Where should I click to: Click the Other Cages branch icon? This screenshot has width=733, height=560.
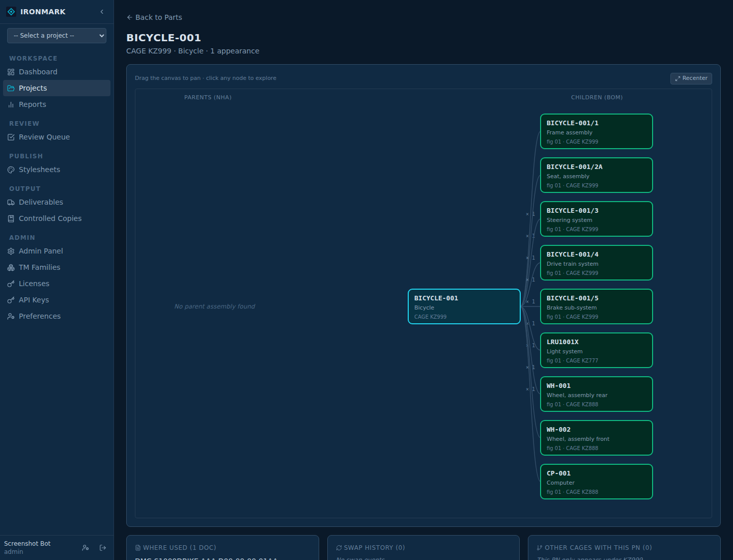click(540, 548)
